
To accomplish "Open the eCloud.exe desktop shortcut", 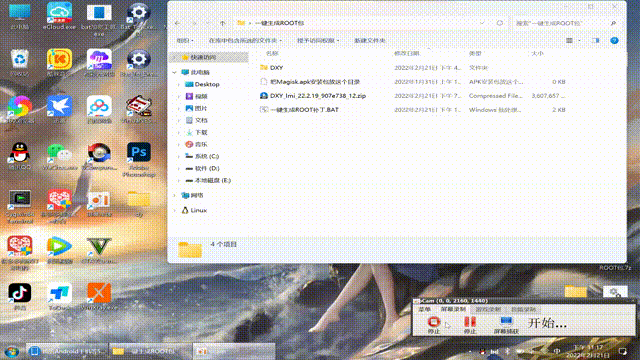I will [x=59, y=16].
